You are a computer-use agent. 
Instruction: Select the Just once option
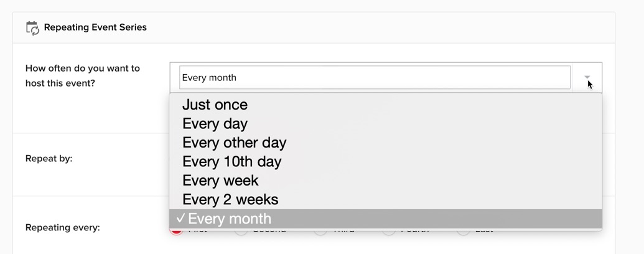point(215,105)
